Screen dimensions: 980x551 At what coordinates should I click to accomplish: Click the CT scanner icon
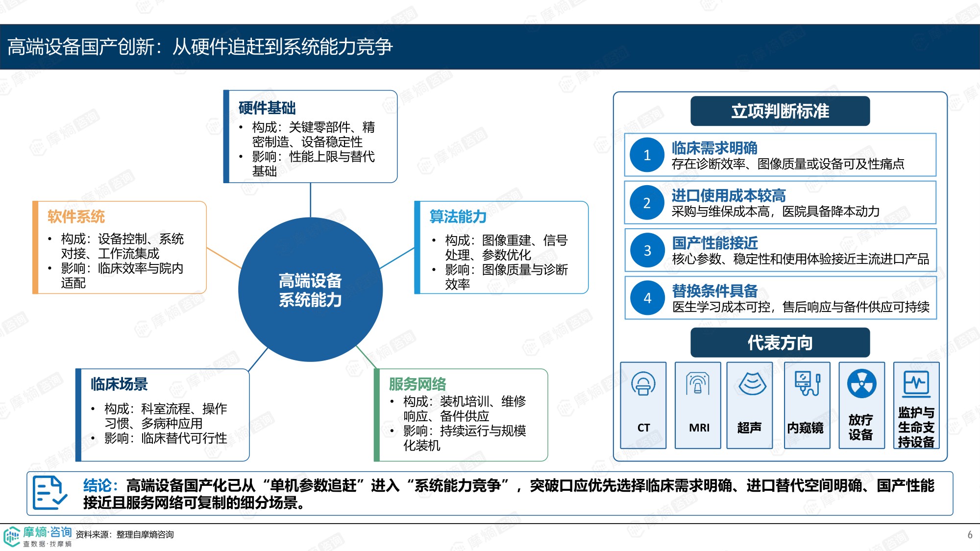[643, 383]
